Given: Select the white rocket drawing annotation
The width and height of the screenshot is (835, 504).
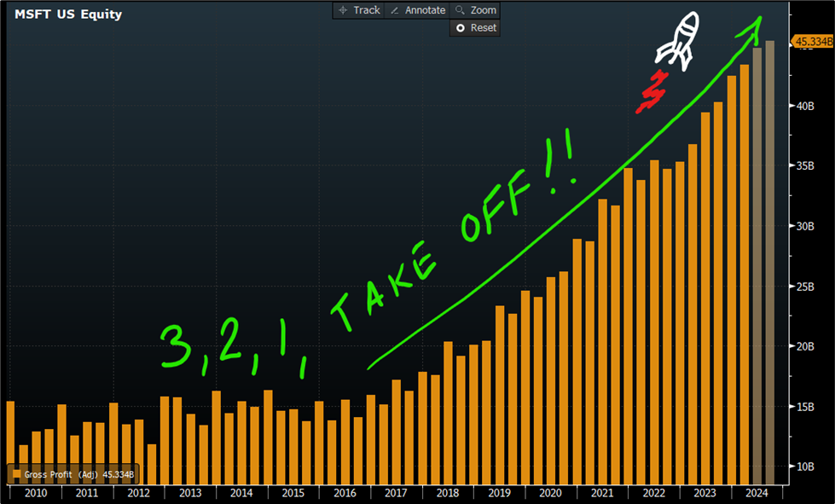Looking at the screenshot, I should tap(678, 39).
